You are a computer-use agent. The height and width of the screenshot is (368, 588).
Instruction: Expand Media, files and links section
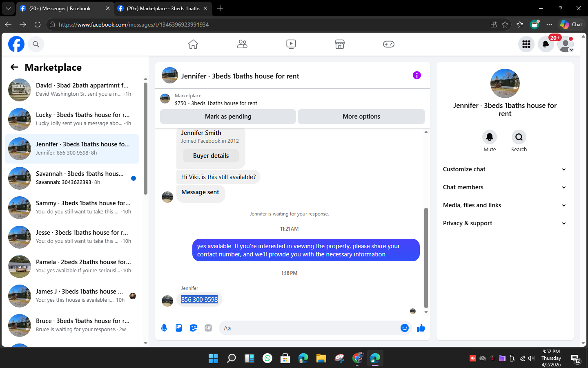click(x=505, y=205)
